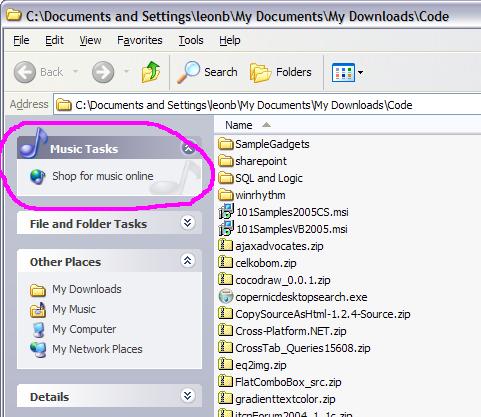Screen dimensions: 481x417
Task: Click the My Computer icon
Action: click(38, 329)
